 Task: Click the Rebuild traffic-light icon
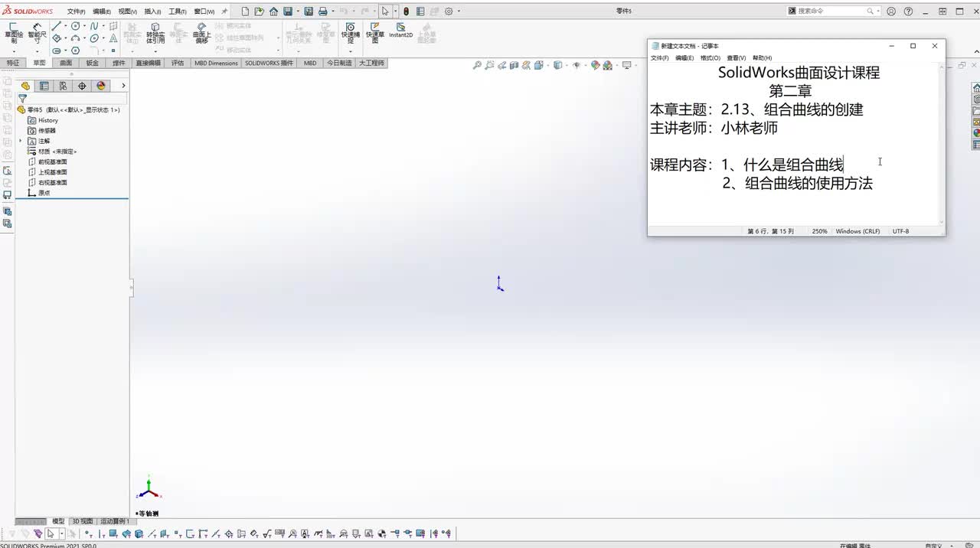406,11
